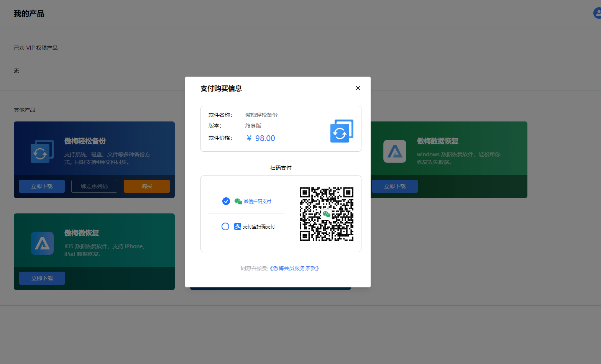Click the WeChat logo icon
This screenshot has width=601, height=364.
[238, 202]
